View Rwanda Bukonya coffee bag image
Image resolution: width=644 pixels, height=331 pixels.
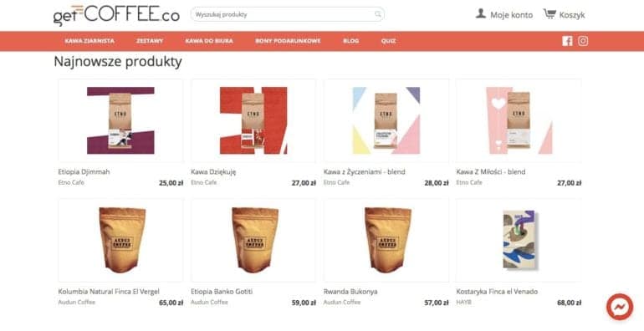386,240
